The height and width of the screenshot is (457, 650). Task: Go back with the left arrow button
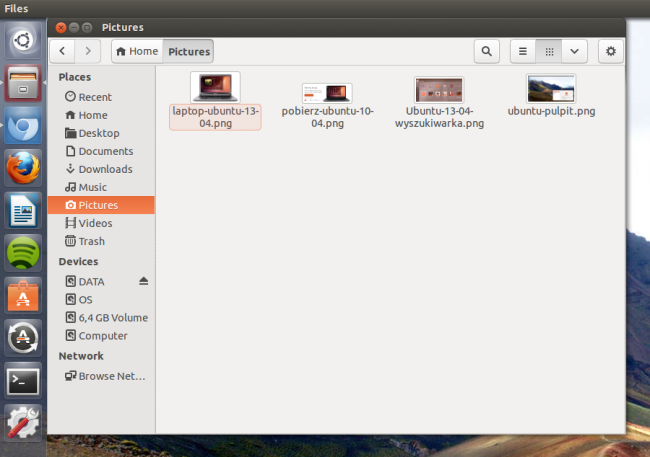(x=62, y=51)
